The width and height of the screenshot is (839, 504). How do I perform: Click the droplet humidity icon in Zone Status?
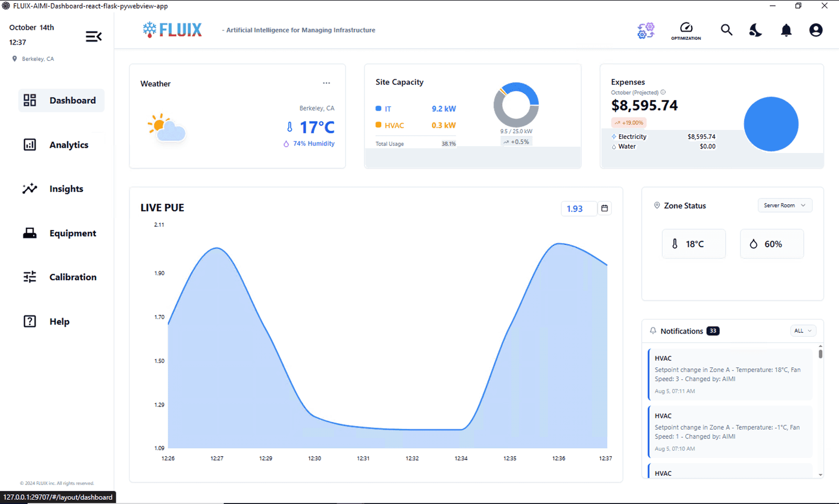[754, 244]
